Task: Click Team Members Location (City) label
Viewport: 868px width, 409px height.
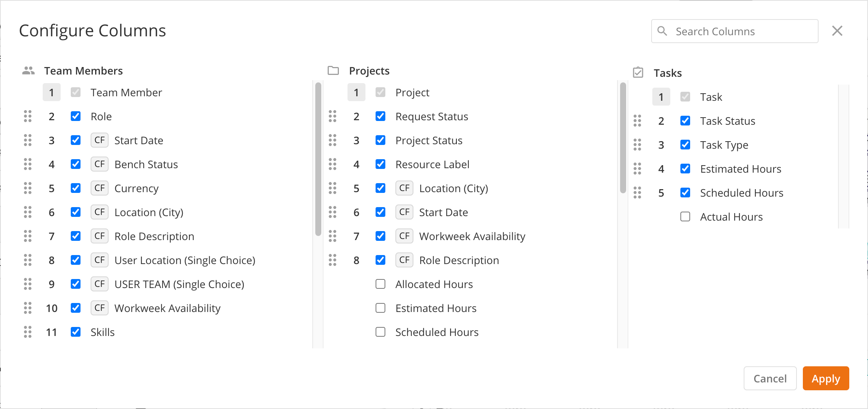Action: click(x=149, y=212)
